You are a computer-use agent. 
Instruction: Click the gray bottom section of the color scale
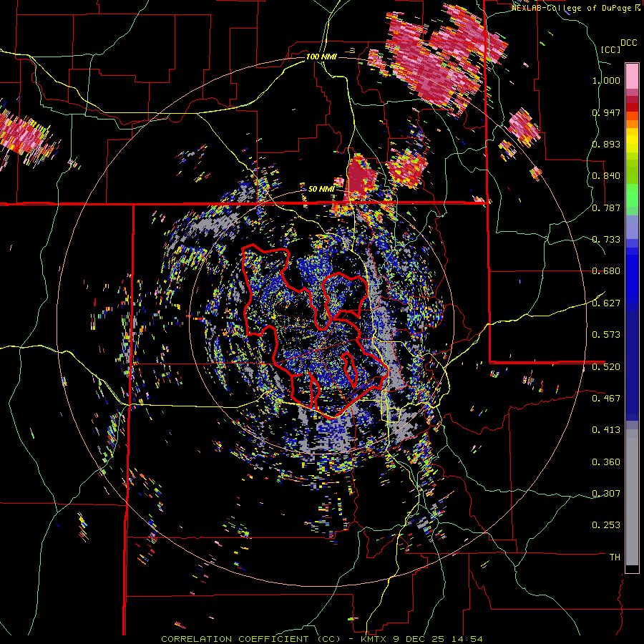coord(632,497)
